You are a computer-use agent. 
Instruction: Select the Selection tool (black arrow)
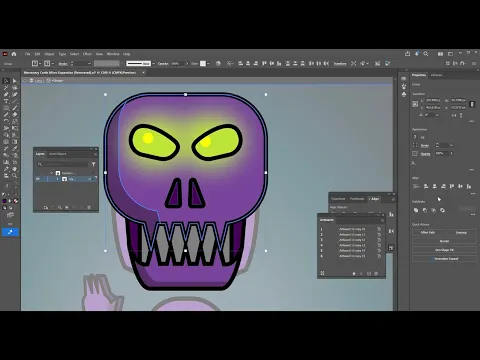[x=6, y=81]
